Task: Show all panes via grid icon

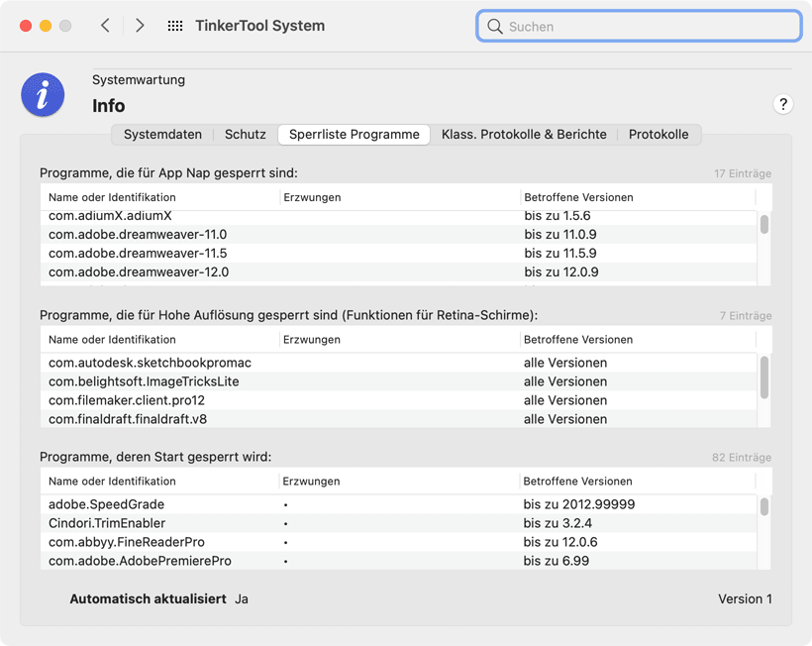Action: tap(175, 26)
